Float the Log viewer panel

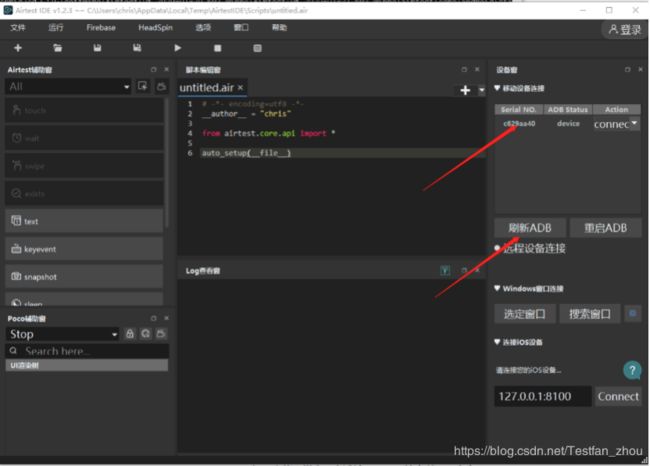click(464, 270)
